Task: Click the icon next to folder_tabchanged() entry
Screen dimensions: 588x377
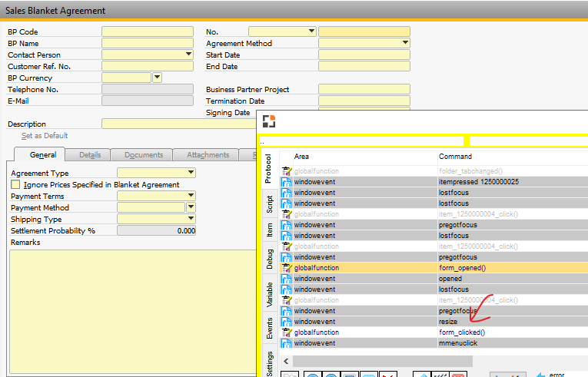Action: (x=287, y=170)
